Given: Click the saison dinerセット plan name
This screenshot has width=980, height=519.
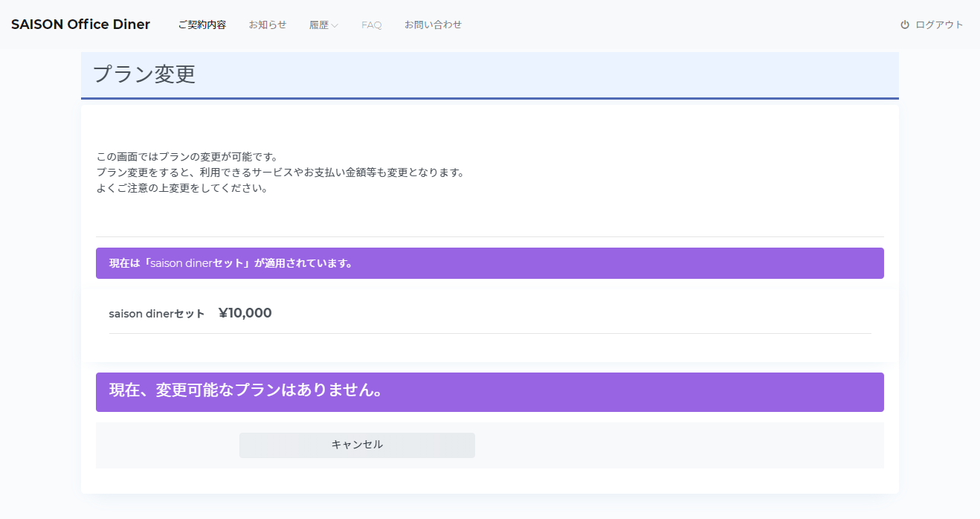Looking at the screenshot, I should (x=157, y=314).
